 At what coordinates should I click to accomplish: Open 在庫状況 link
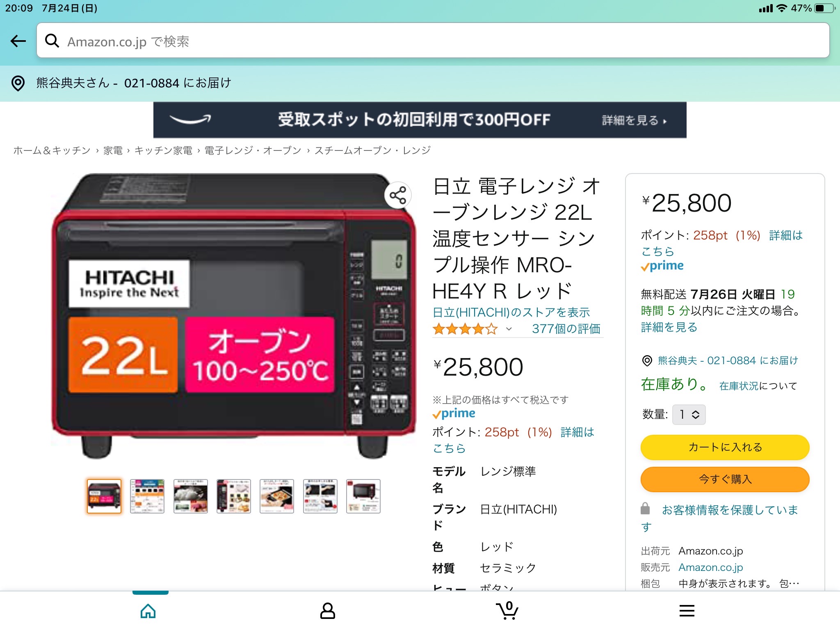(739, 386)
